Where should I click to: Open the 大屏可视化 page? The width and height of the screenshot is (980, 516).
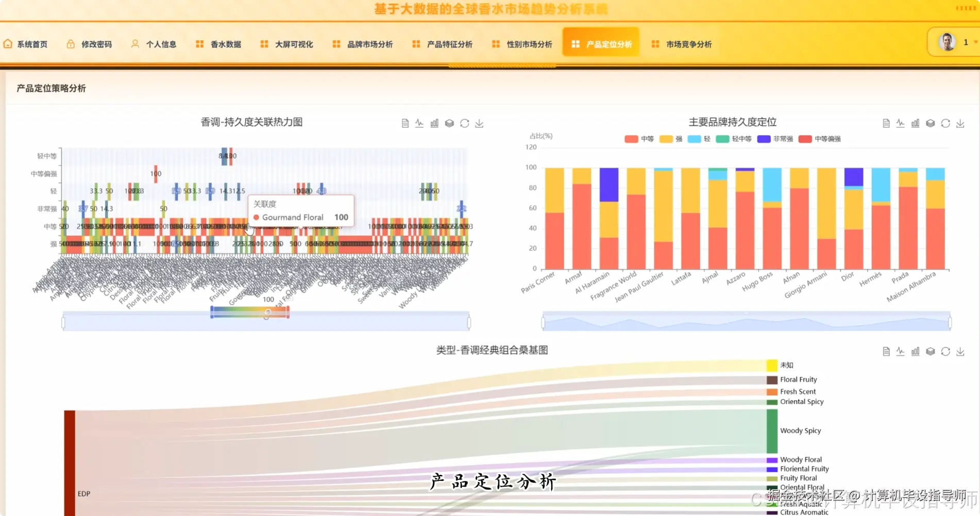pos(287,44)
